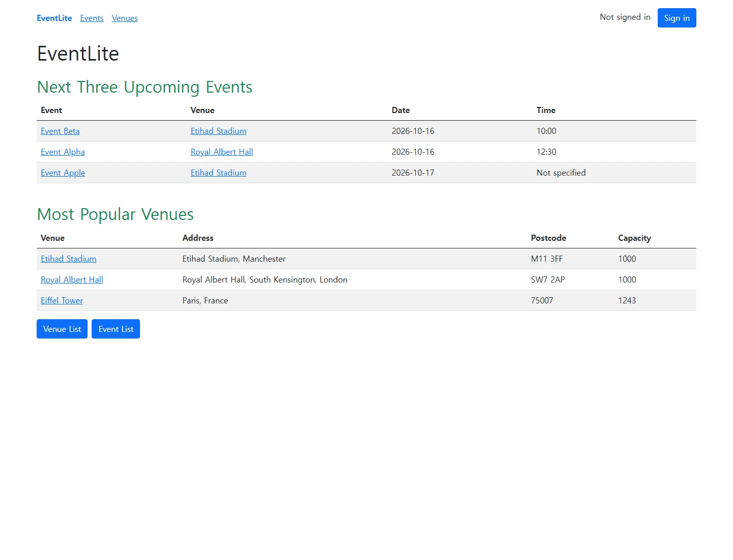This screenshot has height=560, width=733.
Task: Select the date 2026-10-17
Action: click(413, 173)
